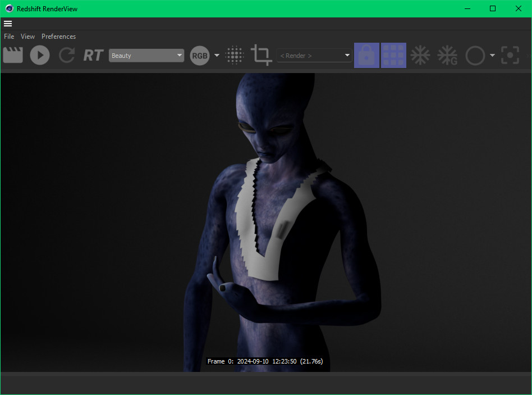
Task: Click the focus target icon
Action: point(510,55)
